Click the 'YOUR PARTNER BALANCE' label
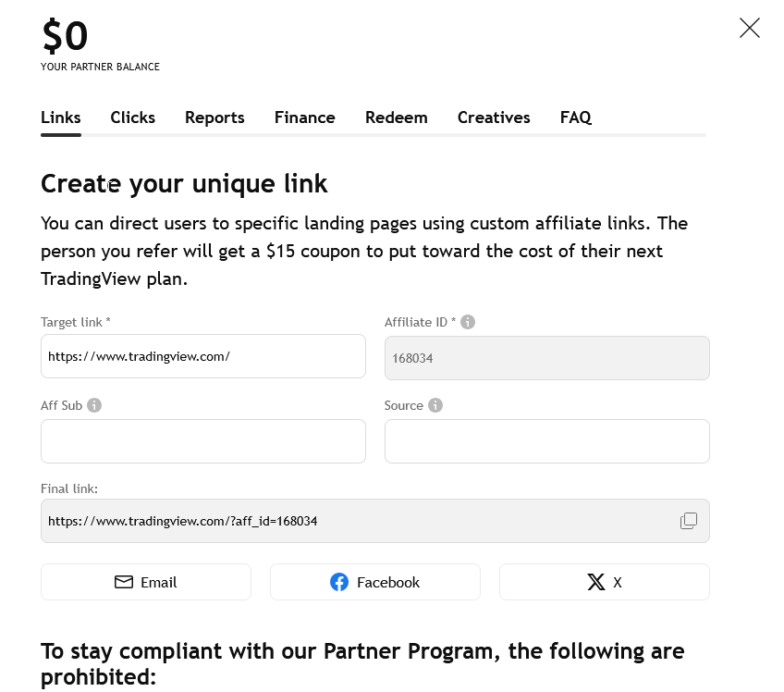The height and width of the screenshot is (692, 784). click(100, 67)
